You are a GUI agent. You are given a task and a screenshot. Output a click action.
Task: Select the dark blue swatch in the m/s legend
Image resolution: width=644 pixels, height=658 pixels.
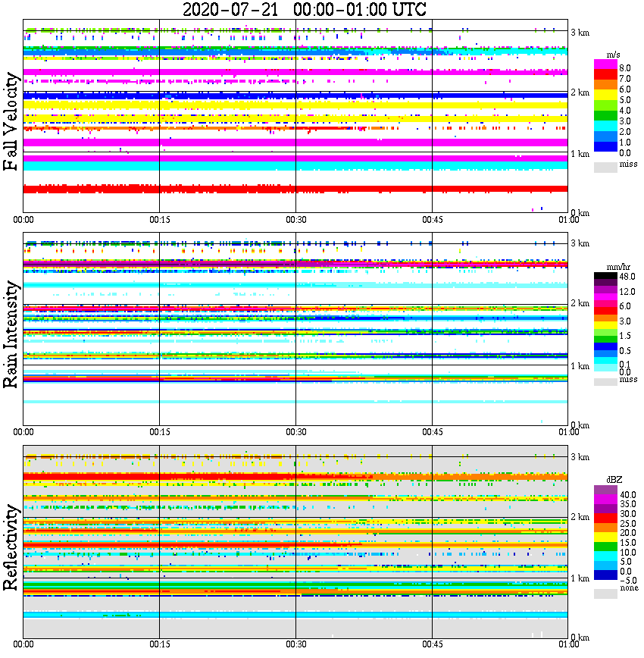tap(605, 146)
